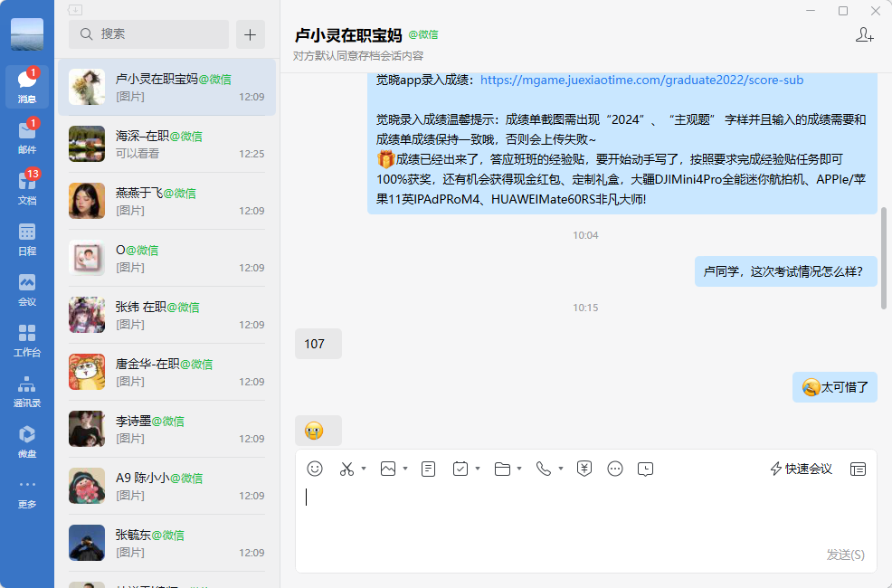Open chat with 燕燕于飞
The image size is (892, 588).
coord(166,201)
